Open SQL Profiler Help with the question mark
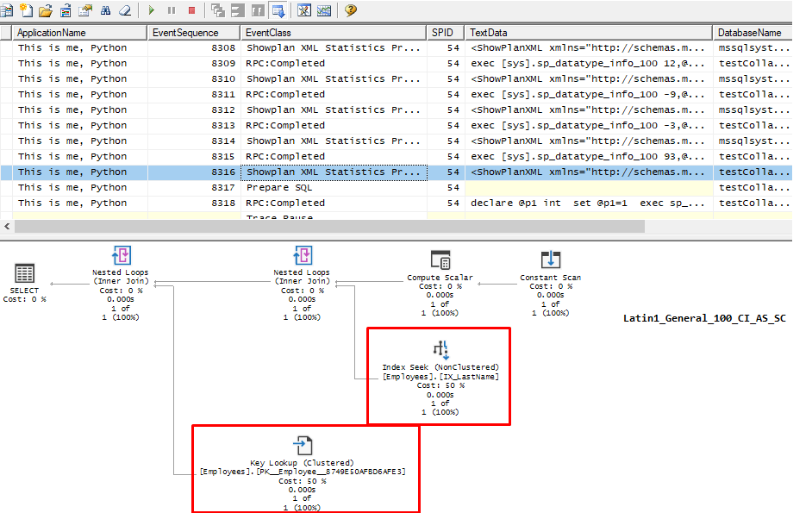 coord(350,11)
